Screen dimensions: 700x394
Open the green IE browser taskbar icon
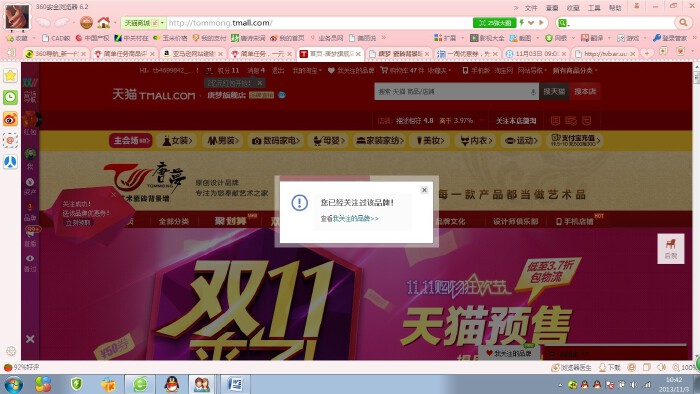(140, 384)
